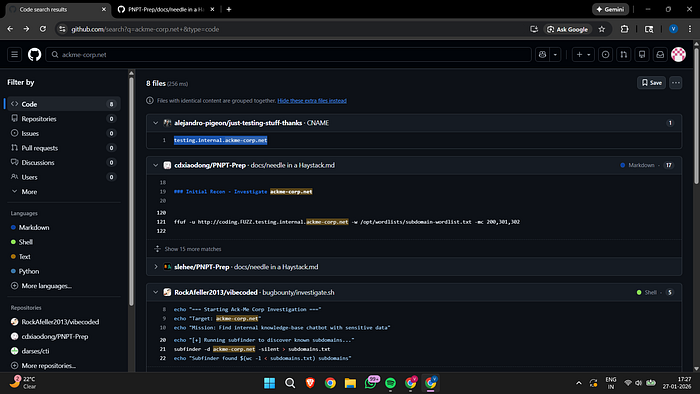The width and height of the screenshot is (700, 394).
Task: Open Pull requests icon in header
Action: click(x=624, y=54)
